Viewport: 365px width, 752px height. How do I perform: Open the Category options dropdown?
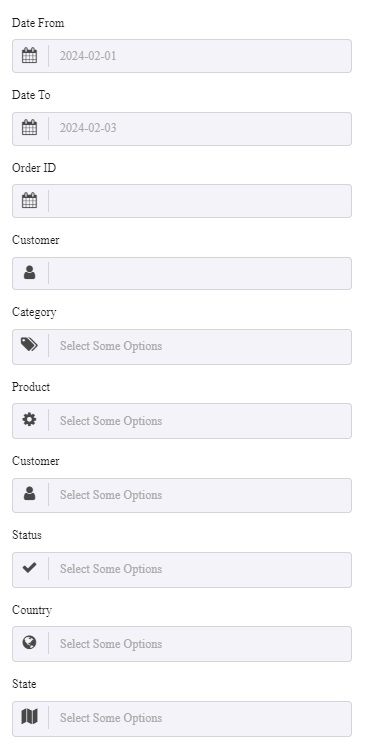click(x=200, y=347)
